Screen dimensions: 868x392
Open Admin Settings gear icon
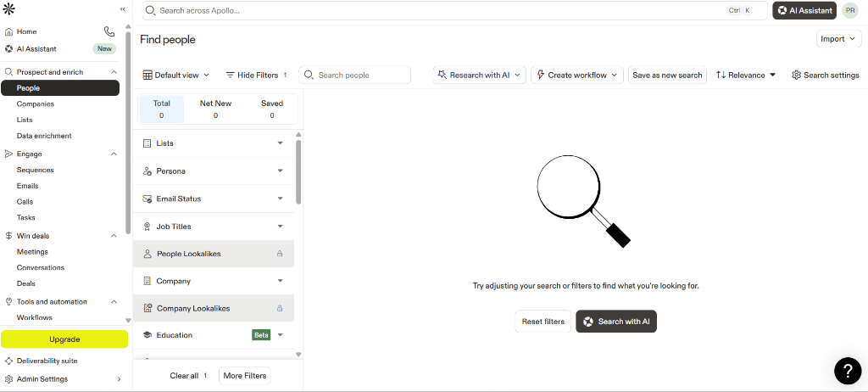tap(8, 379)
